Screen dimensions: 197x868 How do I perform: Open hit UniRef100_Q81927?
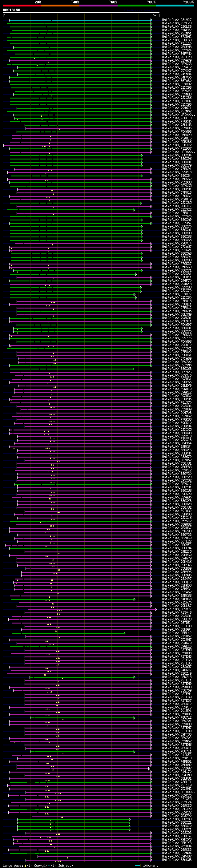point(177,20)
